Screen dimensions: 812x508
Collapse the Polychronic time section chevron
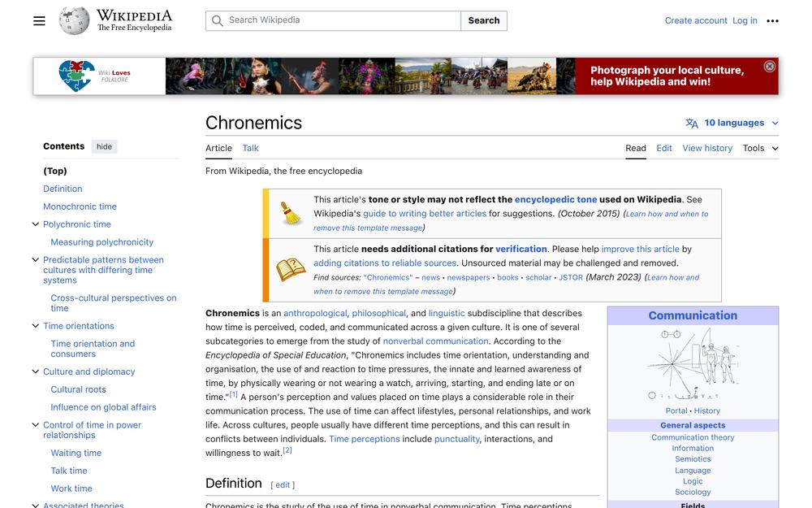coord(35,224)
